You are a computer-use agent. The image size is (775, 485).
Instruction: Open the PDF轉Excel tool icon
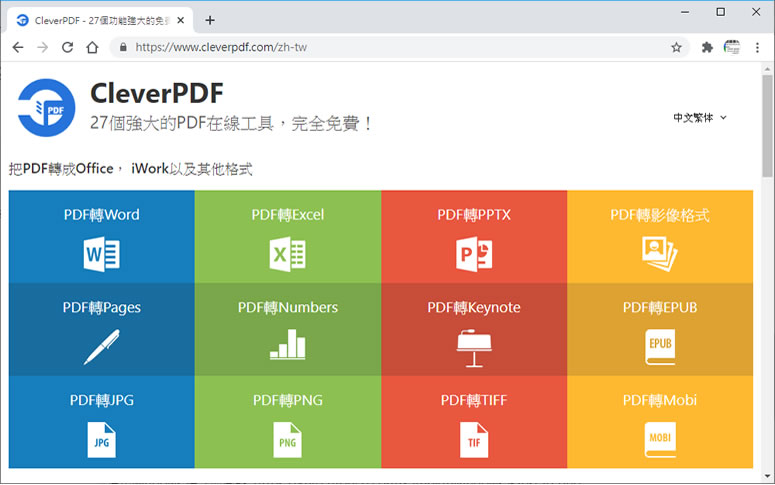point(287,255)
